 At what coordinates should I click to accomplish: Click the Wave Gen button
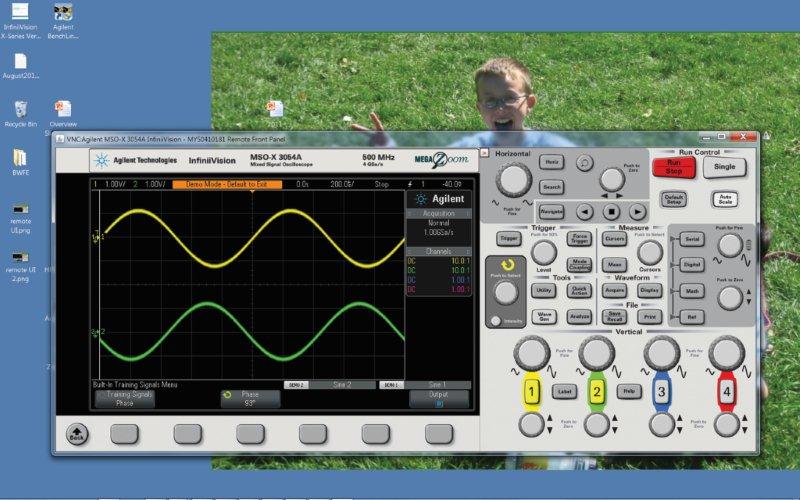tap(544, 317)
